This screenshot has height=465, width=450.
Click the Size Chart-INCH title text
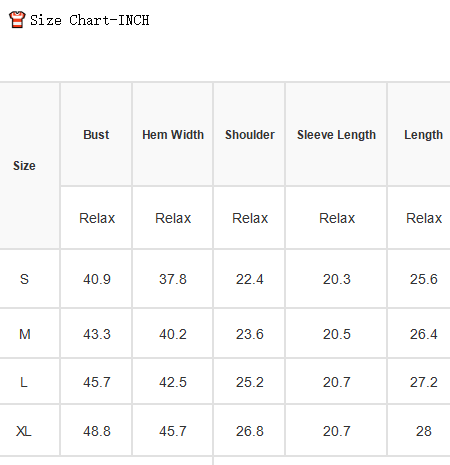tap(90, 20)
